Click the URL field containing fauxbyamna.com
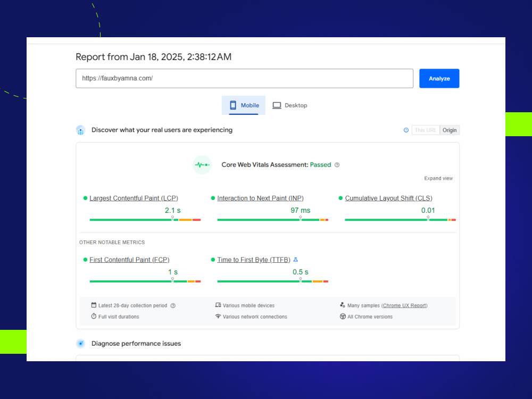Viewport: 532px width, 399px height. [x=244, y=78]
